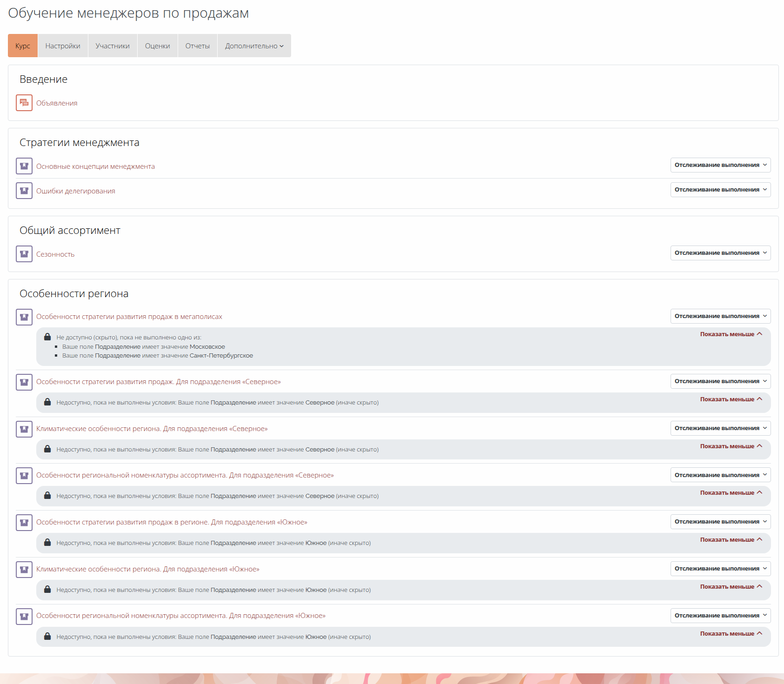Screen dimensions: 784x684
Task: Expand Отслеживание выполнения for Ошибки делегирования
Action: pyautogui.click(x=720, y=190)
